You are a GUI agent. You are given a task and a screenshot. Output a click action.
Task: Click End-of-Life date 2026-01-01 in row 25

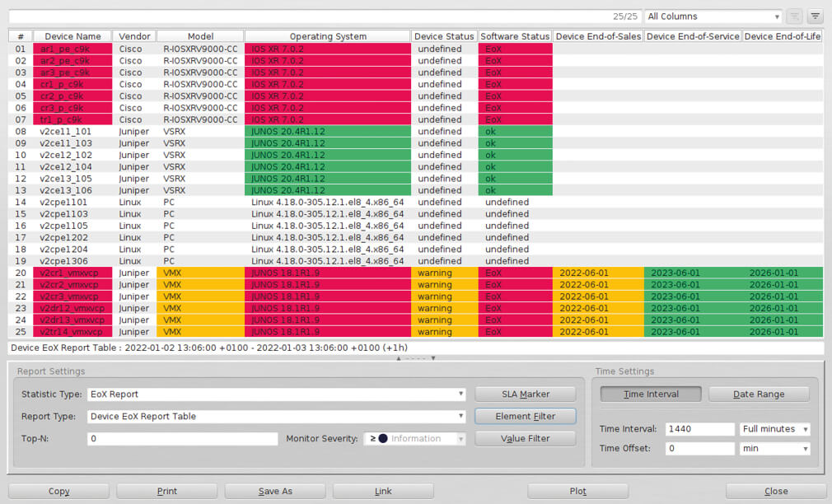click(x=783, y=332)
